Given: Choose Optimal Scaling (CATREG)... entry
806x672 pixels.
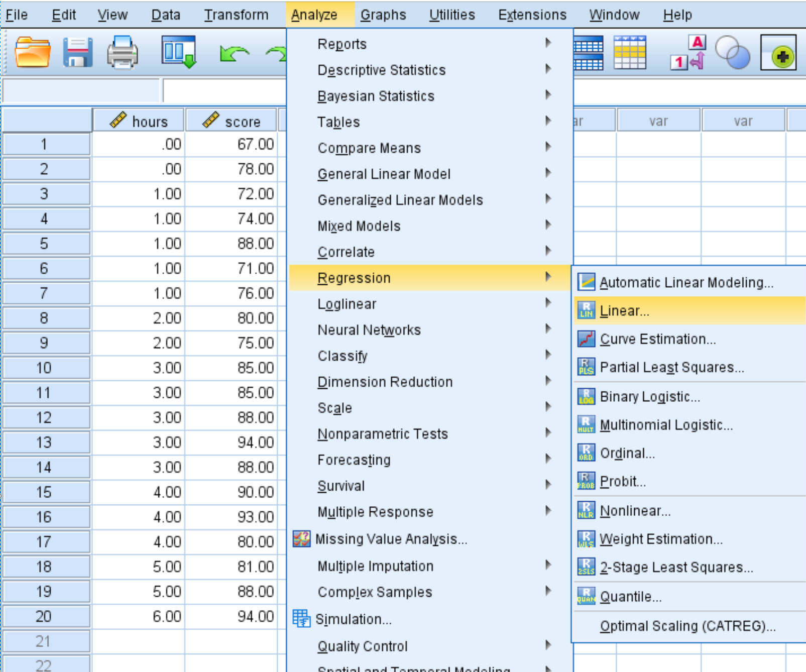Looking at the screenshot, I should [x=688, y=626].
